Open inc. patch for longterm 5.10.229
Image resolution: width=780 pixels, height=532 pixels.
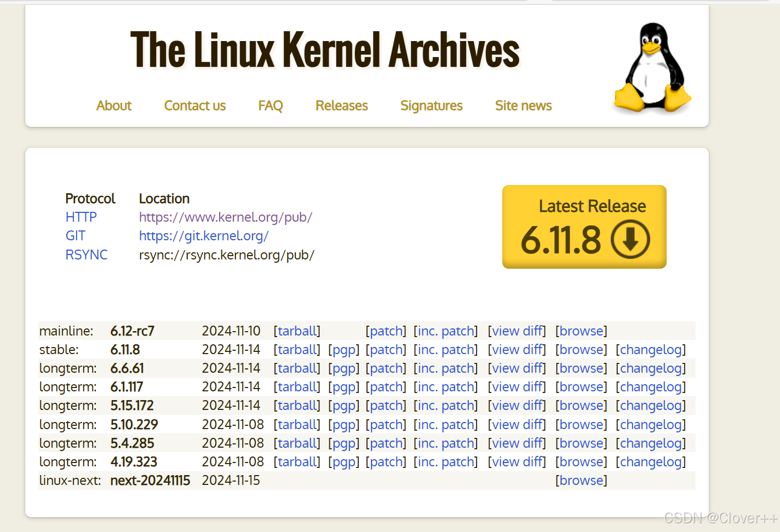click(x=446, y=425)
